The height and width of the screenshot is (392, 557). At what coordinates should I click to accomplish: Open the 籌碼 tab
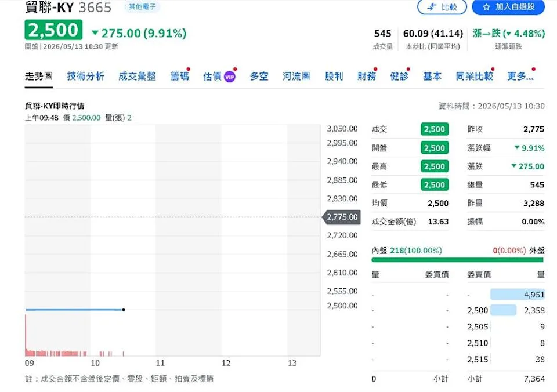[x=179, y=76]
